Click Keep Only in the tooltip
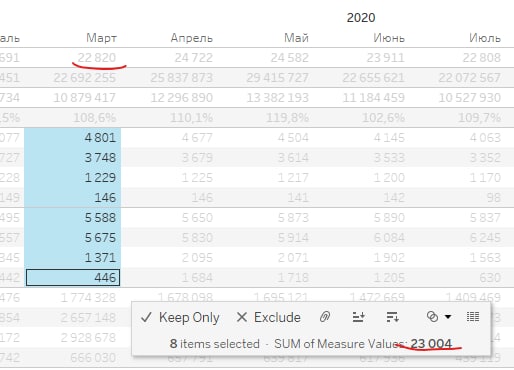 [180, 317]
